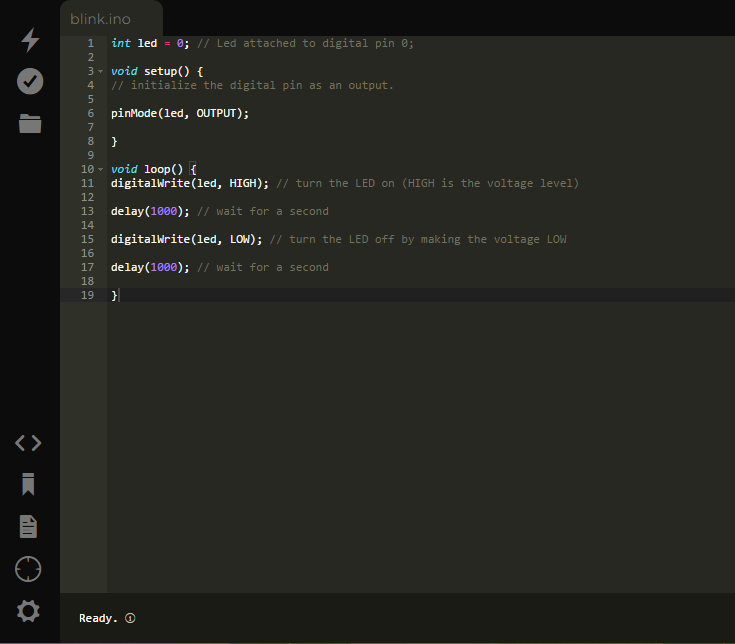Viewport: 735px width, 644px height.
Task: Open the settings gear icon
Action: pyautogui.click(x=28, y=611)
